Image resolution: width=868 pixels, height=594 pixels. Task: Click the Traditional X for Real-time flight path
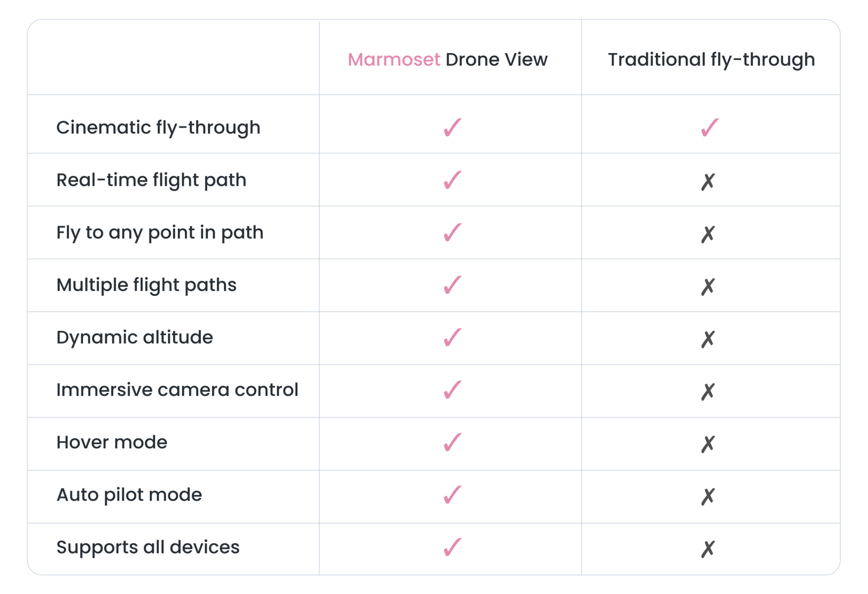(x=708, y=182)
